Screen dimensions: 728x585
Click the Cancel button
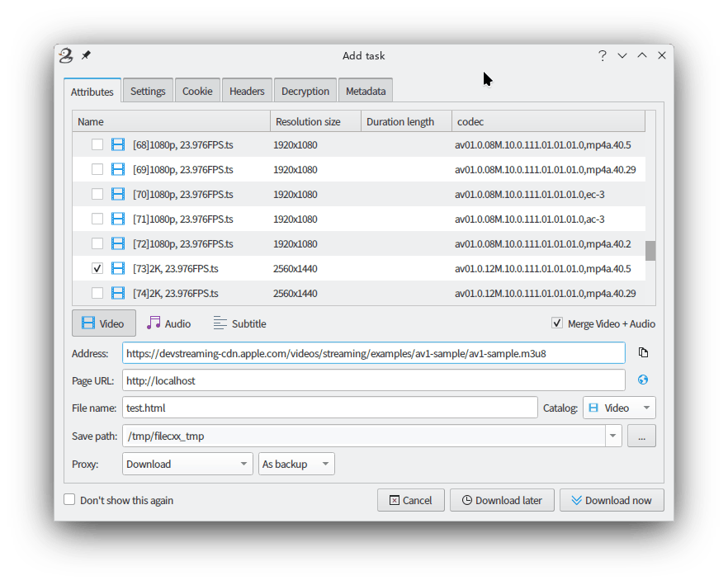point(410,500)
